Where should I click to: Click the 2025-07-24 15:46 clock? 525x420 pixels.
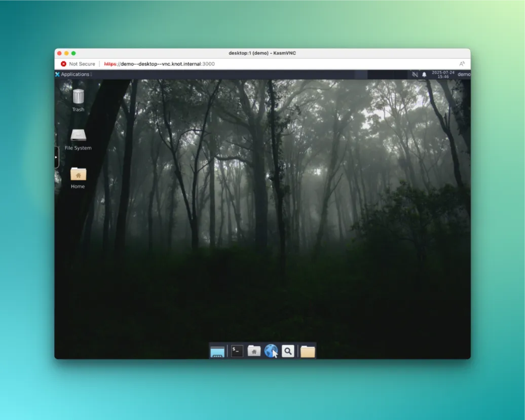coord(443,74)
